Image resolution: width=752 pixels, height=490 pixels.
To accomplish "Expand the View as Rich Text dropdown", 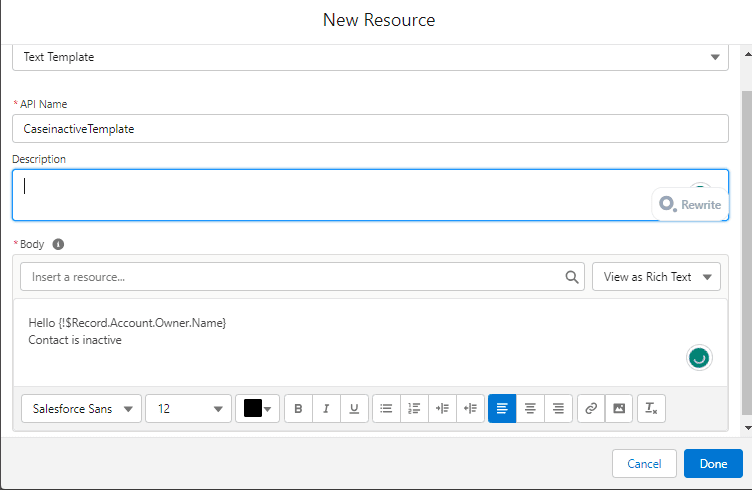I will (656, 277).
